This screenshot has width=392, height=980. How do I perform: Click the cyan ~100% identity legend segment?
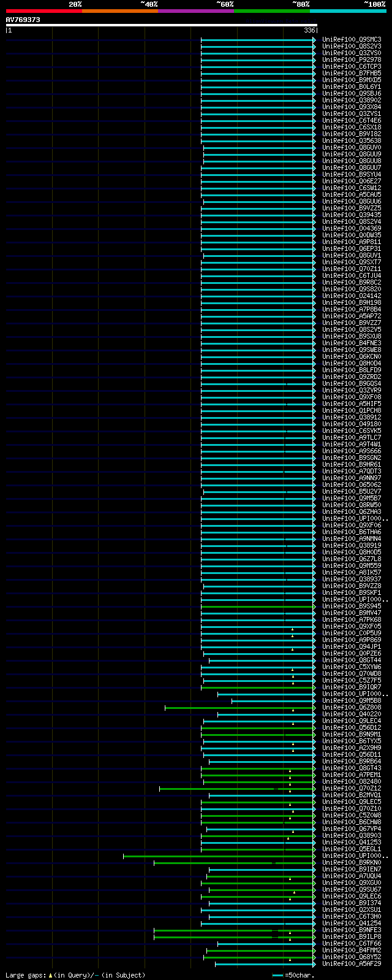pyautogui.click(x=348, y=11)
